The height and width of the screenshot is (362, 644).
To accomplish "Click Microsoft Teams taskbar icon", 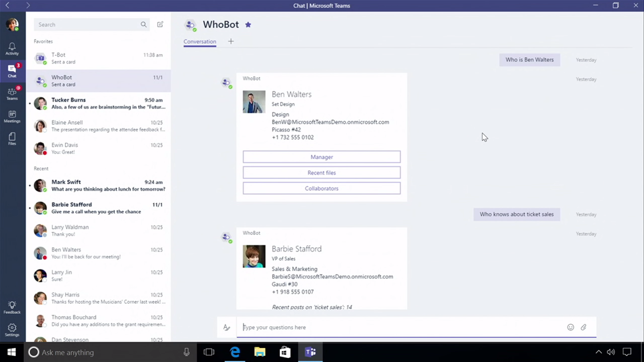I will point(310,352).
